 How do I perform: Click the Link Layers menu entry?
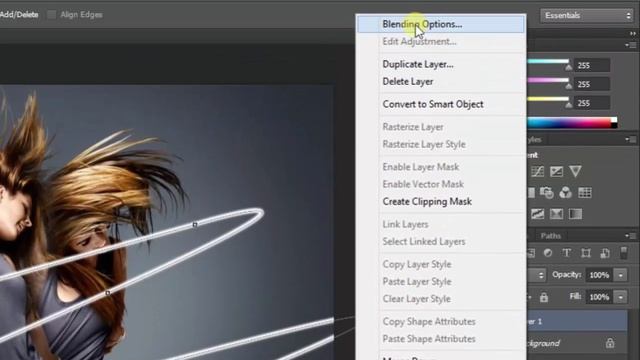click(x=441, y=224)
